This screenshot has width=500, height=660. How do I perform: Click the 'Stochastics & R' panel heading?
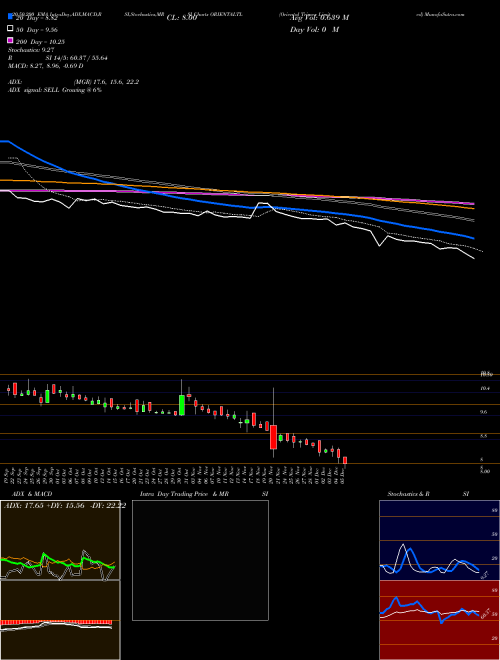(408, 494)
